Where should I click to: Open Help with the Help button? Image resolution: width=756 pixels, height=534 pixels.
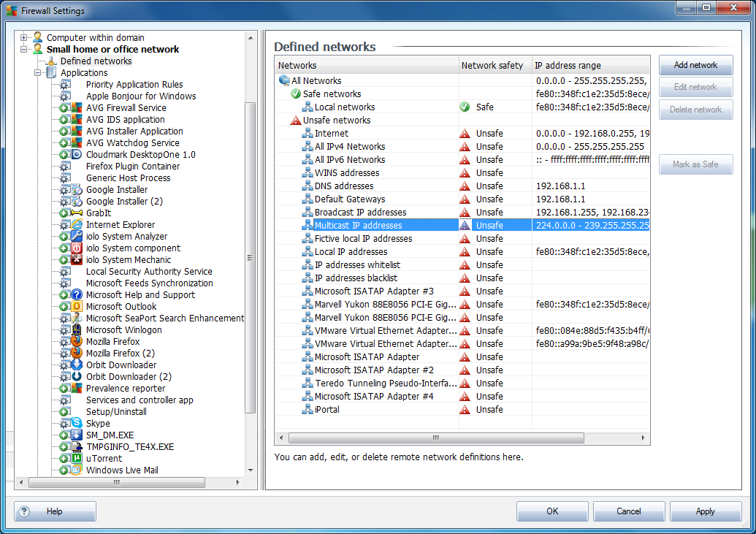55,511
